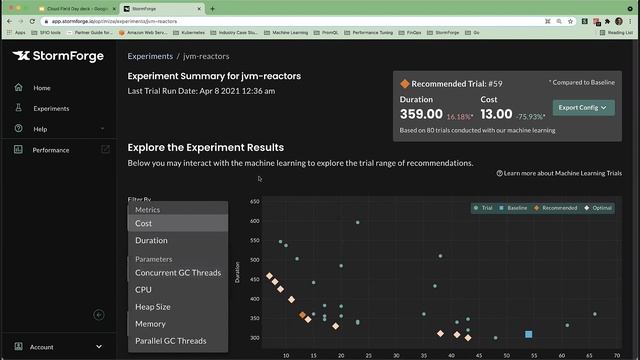The width and height of the screenshot is (640, 360).
Task: Click Recommended Trial orange diamond icon
Action: click(404, 84)
